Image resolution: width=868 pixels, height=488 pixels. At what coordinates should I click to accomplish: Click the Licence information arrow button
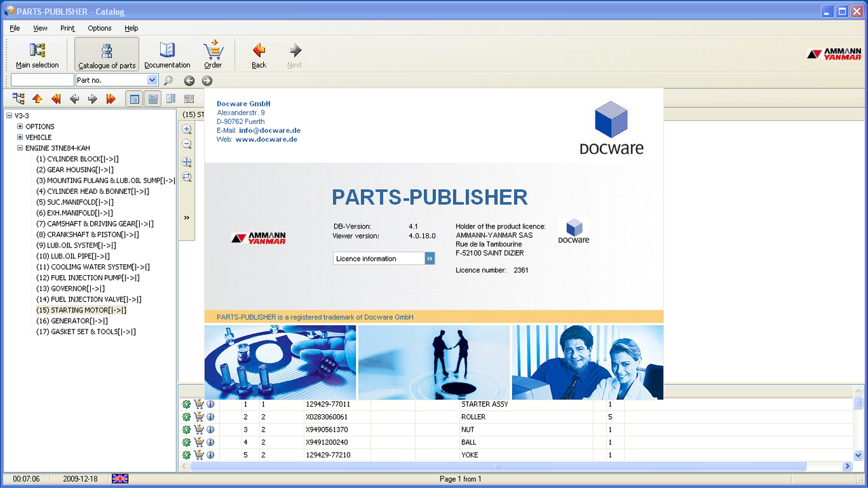(430, 258)
